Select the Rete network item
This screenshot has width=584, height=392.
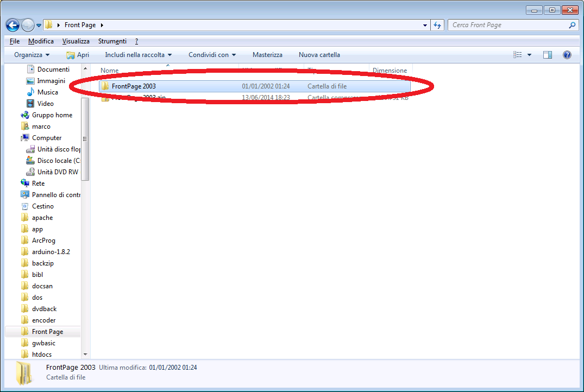tap(38, 184)
